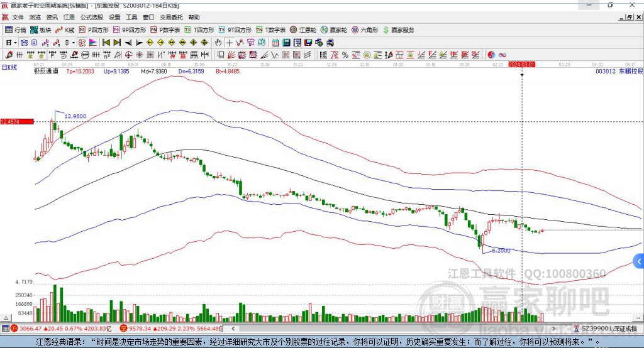
Task: Open the 资讯 menu
Action: [52, 17]
